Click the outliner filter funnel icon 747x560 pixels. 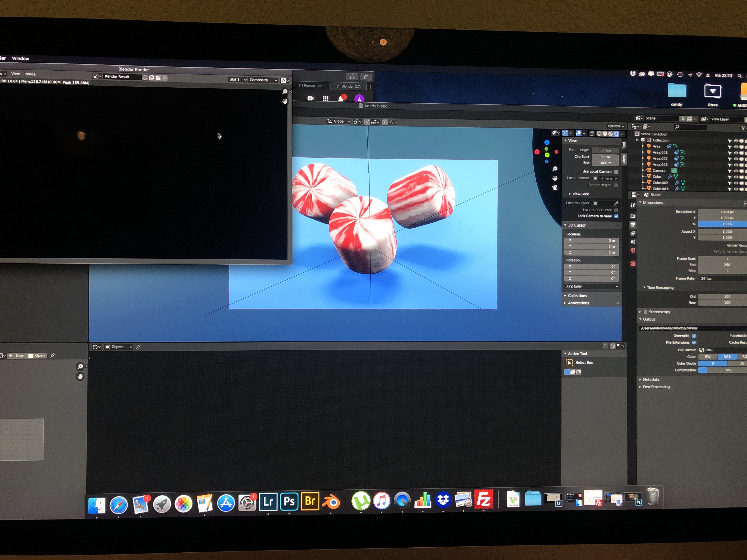[x=743, y=128]
